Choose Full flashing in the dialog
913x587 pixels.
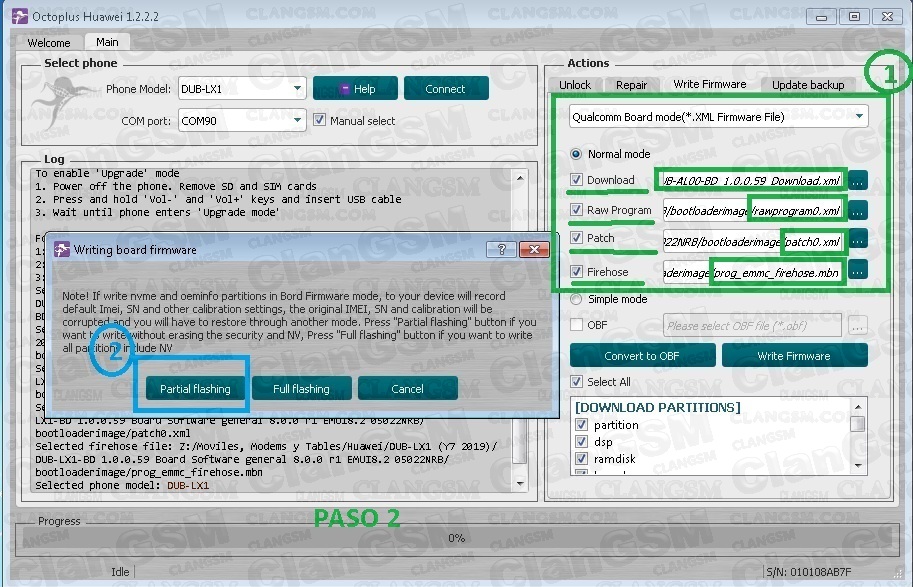click(302, 388)
